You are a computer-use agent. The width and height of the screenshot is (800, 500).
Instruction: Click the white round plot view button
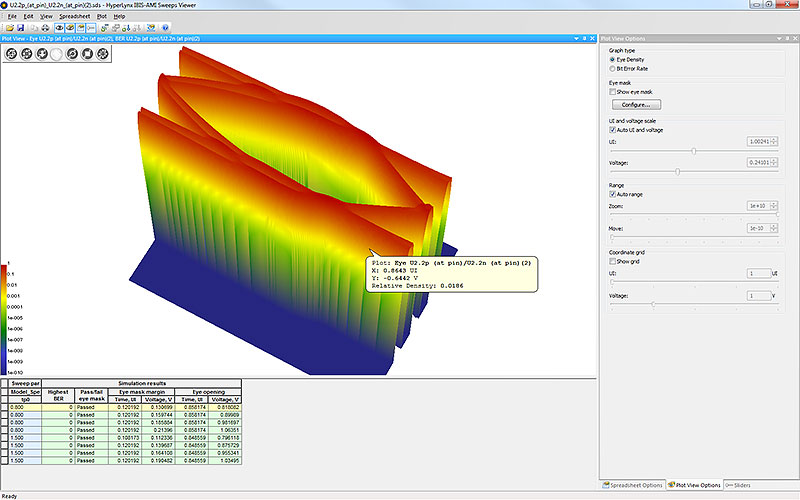tap(56, 53)
